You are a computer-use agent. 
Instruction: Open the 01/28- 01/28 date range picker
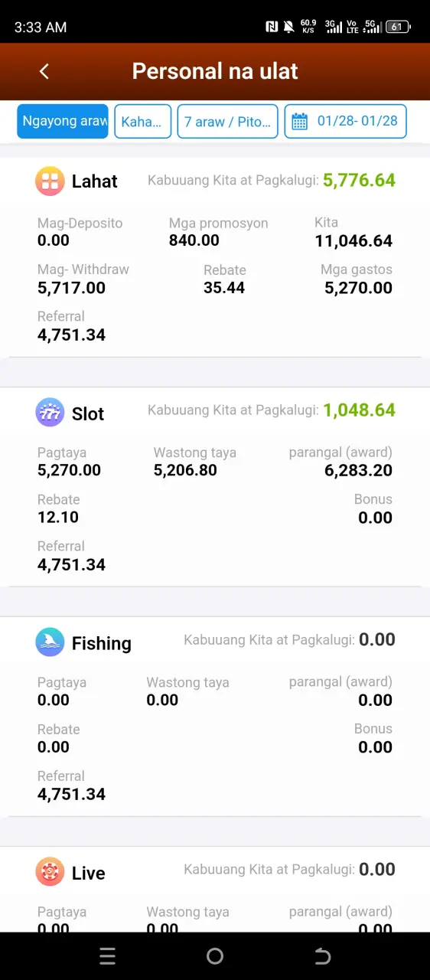click(345, 122)
